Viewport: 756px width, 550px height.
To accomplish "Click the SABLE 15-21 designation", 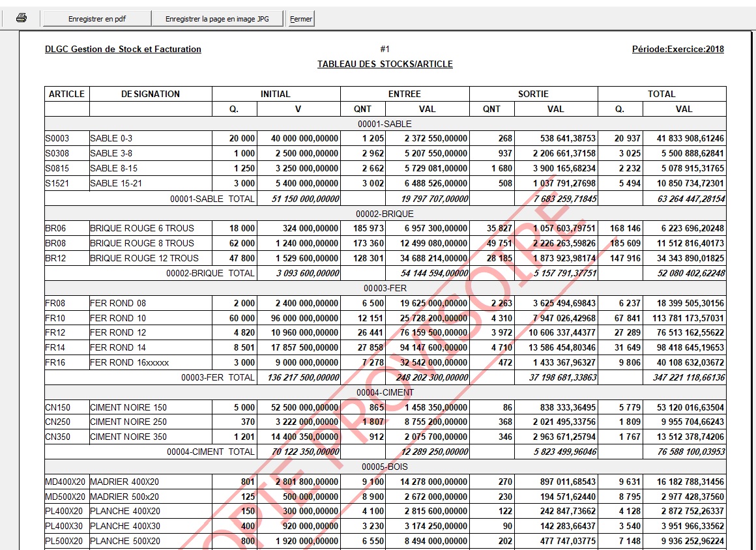I will click(x=116, y=183).
